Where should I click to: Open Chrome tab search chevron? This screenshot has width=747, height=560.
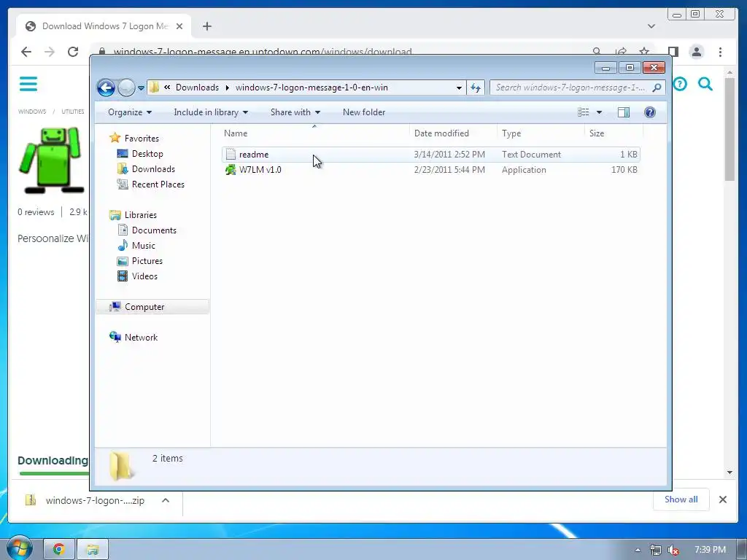tap(651, 26)
